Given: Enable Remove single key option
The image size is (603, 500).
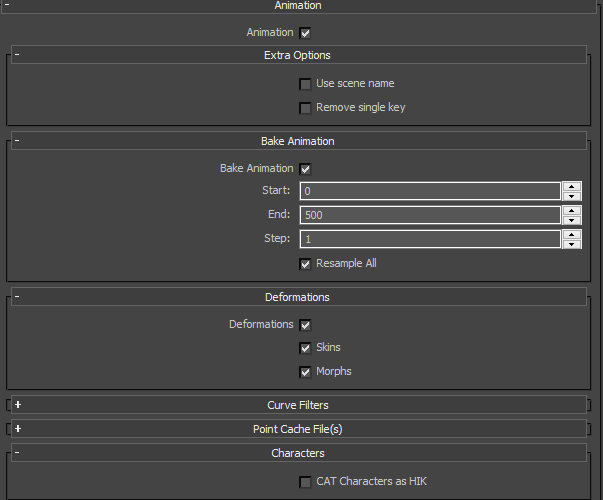Looking at the screenshot, I should tap(305, 108).
